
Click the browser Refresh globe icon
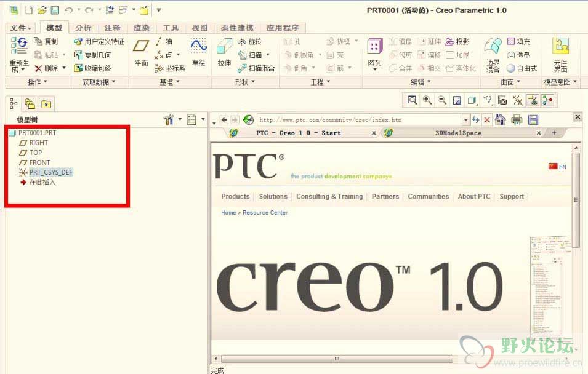(248, 120)
